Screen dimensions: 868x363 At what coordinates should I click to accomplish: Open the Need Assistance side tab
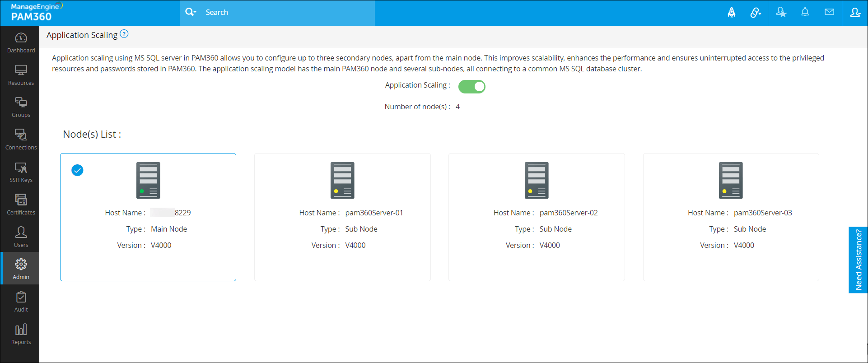point(858,260)
